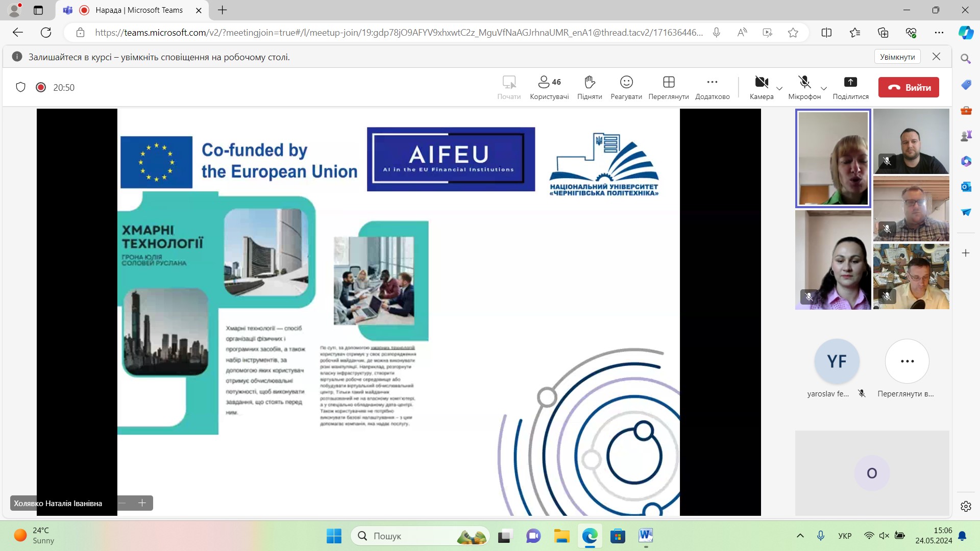
Task: Unmute the Мікрофон microphone
Action: 804,87
